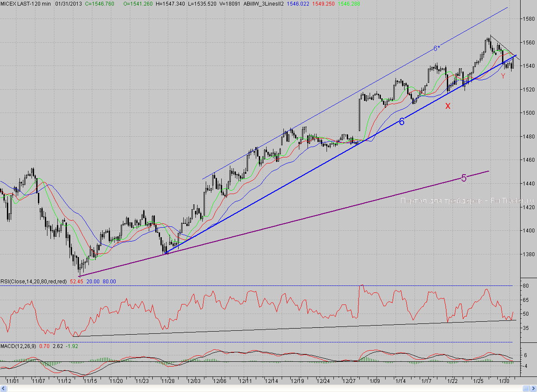Screen dimensions: 537x392
Task: Click the RSI current value 52.45
Action: coord(76,281)
